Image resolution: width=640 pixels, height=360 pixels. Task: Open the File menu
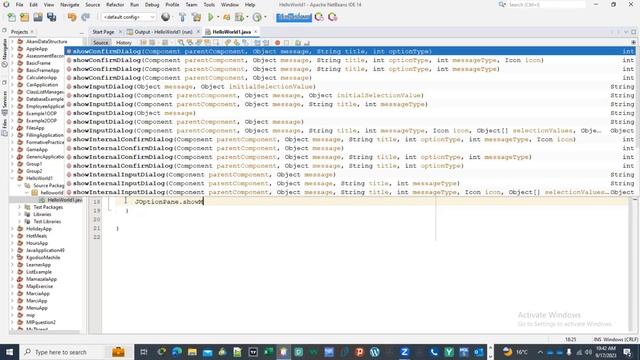pyautogui.click(x=19, y=4)
